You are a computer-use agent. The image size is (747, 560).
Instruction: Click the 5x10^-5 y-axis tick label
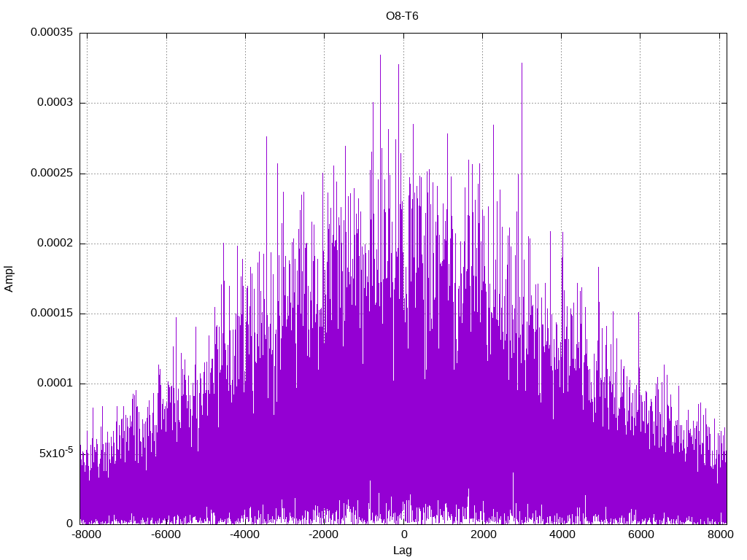coord(56,452)
